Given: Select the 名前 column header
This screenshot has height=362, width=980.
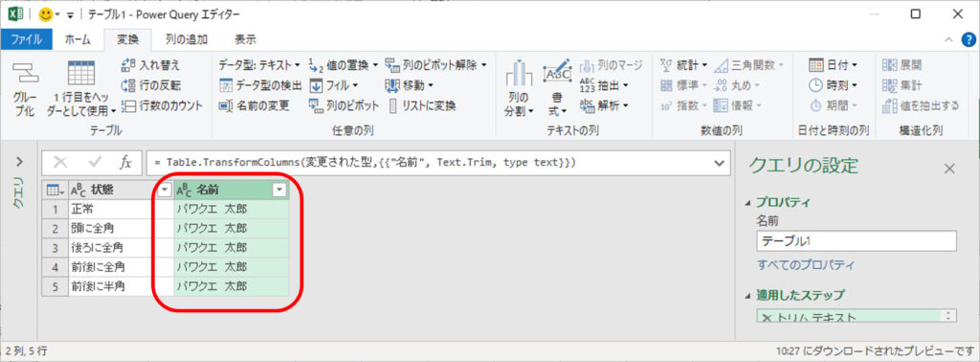Looking at the screenshot, I should [x=232, y=190].
